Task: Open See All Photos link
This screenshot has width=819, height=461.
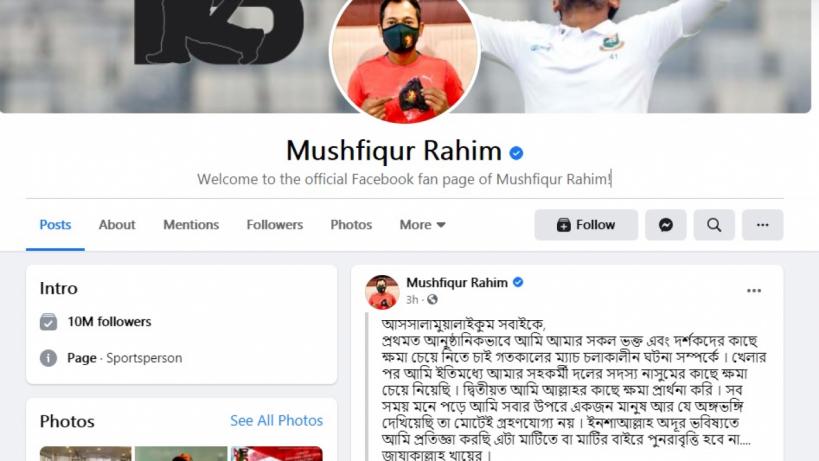Action: [276, 421]
